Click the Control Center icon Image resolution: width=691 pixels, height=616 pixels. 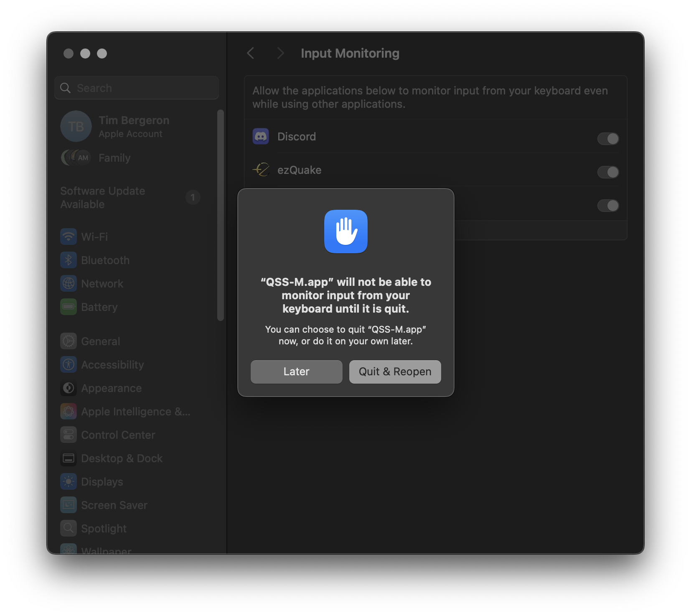pyautogui.click(x=69, y=435)
